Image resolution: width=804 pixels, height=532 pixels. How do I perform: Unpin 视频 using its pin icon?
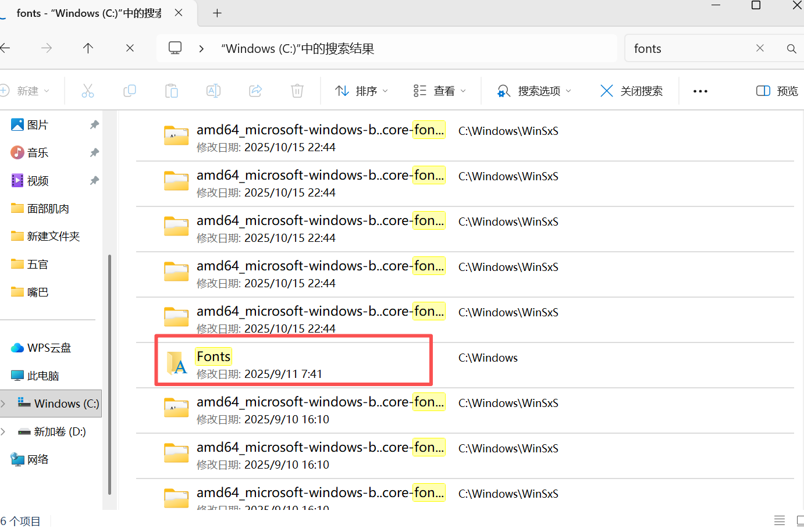(x=94, y=181)
